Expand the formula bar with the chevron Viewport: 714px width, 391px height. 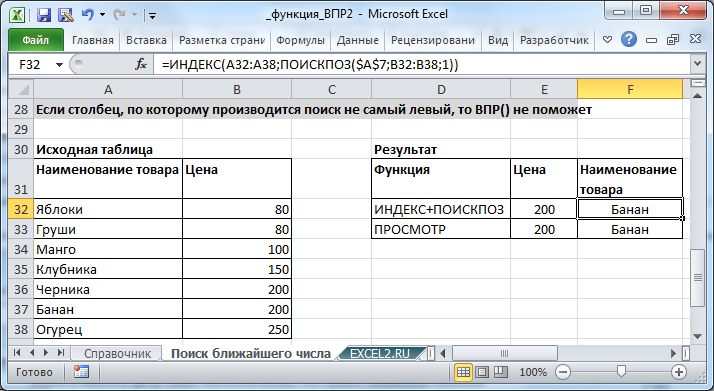pos(697,64)
